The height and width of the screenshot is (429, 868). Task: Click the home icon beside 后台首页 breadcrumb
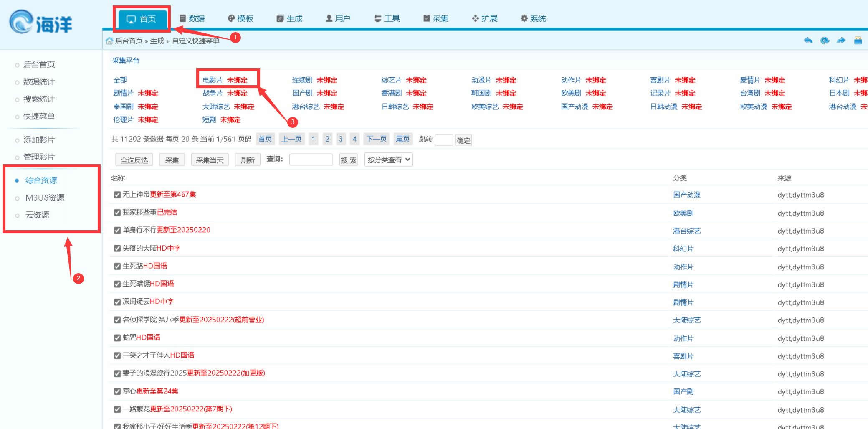pos(109,41)
